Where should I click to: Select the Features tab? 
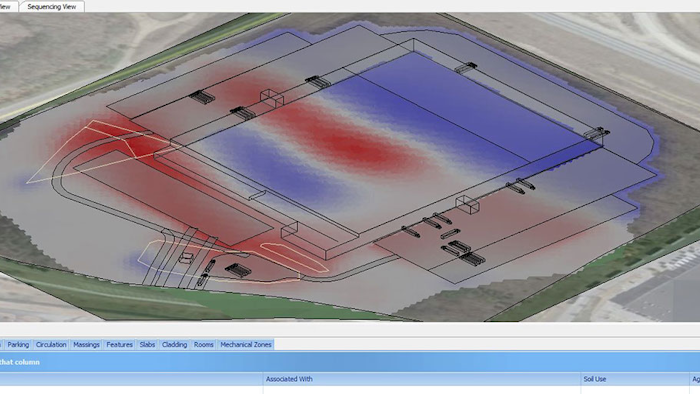pos(119,344)
